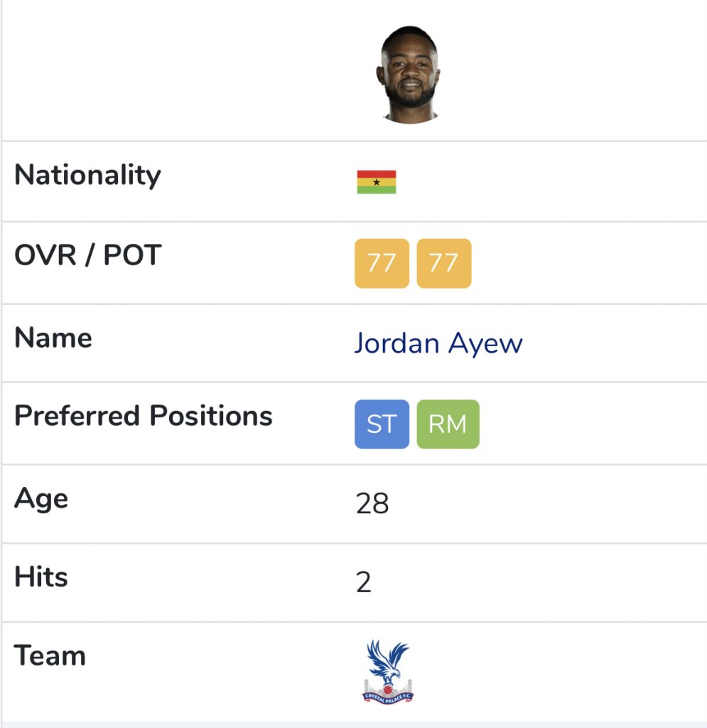Click the gray footer strip below Team row
This screenshot has width=707, height=728.
coord(354,724)
